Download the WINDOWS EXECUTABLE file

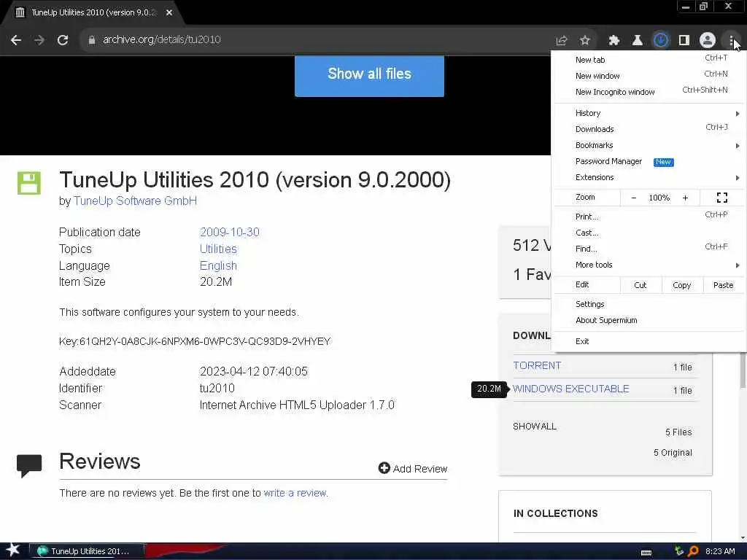tap(571, 389)
